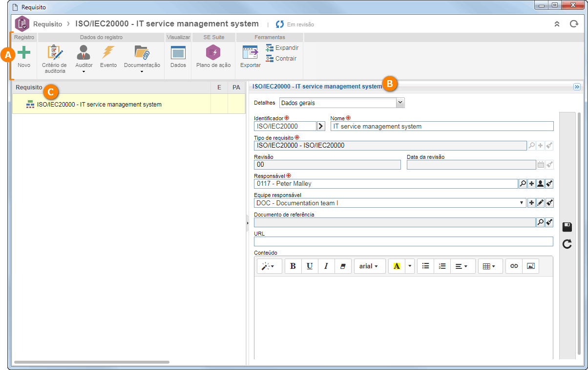
Task: Click the Dados view button
Action: (178, 56)
